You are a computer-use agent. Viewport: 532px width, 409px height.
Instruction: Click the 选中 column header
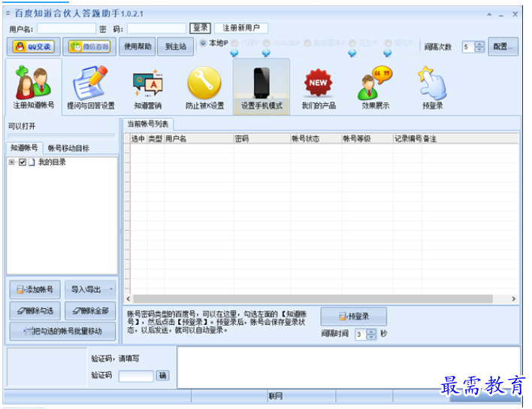pyautogui.click(x=138, y=139)
